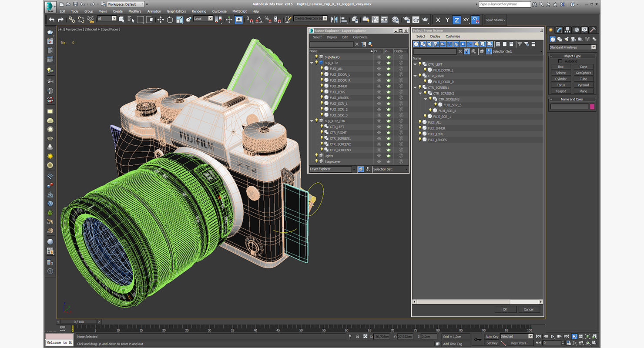
Task: Click the selection lock toggle icon
Action: coord(358,336)
